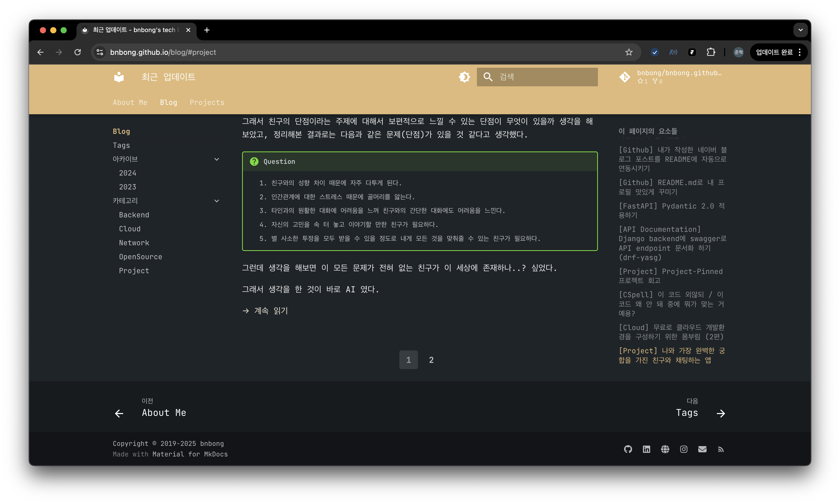The height and width of the screenshot is (504, 840).
Task: Open the GitHub profile footer icon
Action: tap(628, 449)
